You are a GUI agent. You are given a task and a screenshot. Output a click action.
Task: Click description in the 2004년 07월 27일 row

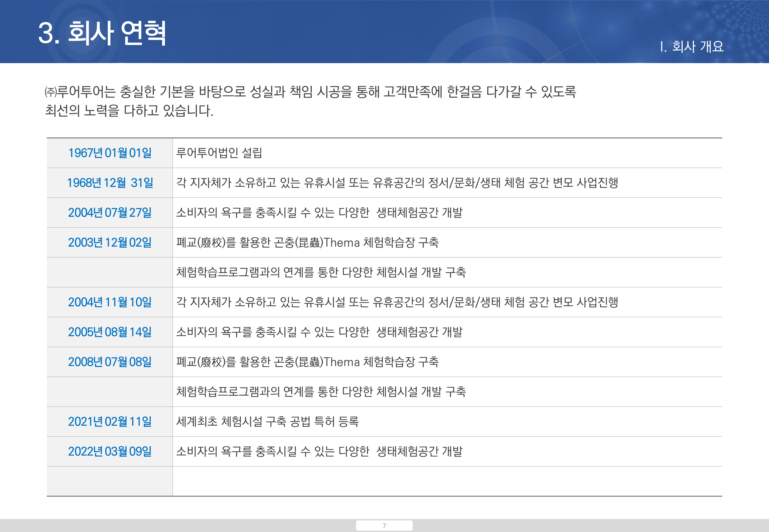tap(319, 213)
